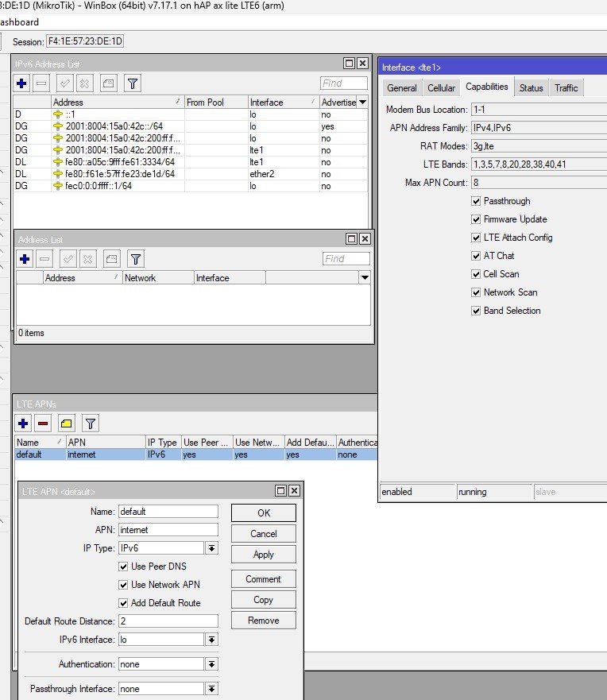Select row fec0:0:0:ffff::1/64

(x=191, y=186)
